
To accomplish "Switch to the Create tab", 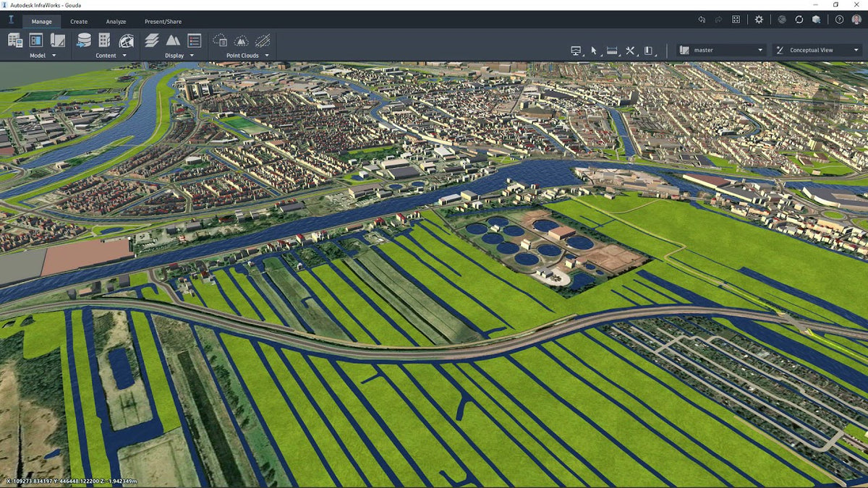I will click(79, 22).
